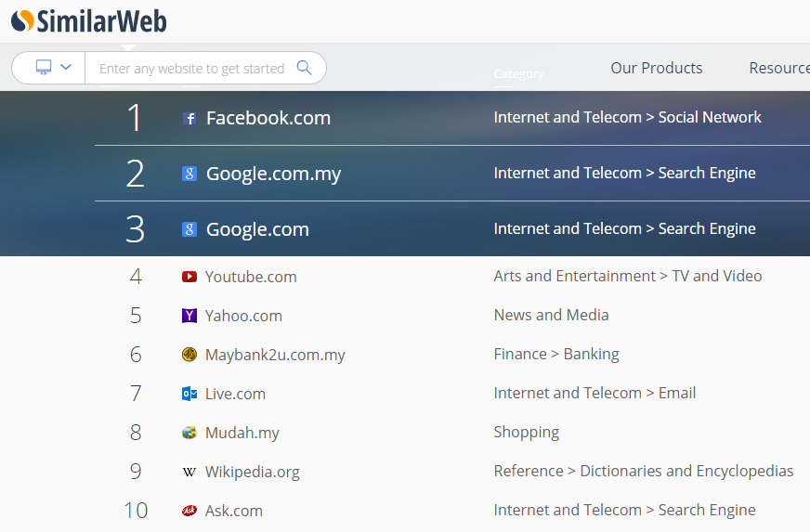The height and width of the screenshot is (532, 810).
Task: Select Search Engine category in Google.com.my row
Action: 624,173
